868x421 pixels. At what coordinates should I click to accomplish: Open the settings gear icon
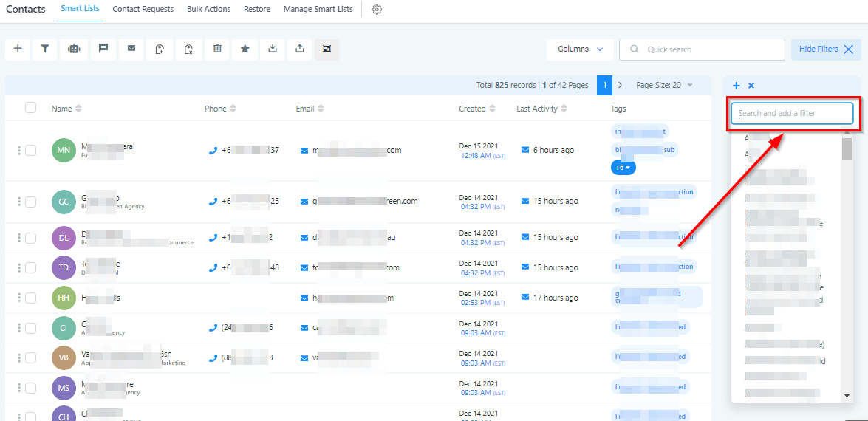coord(377,10)
